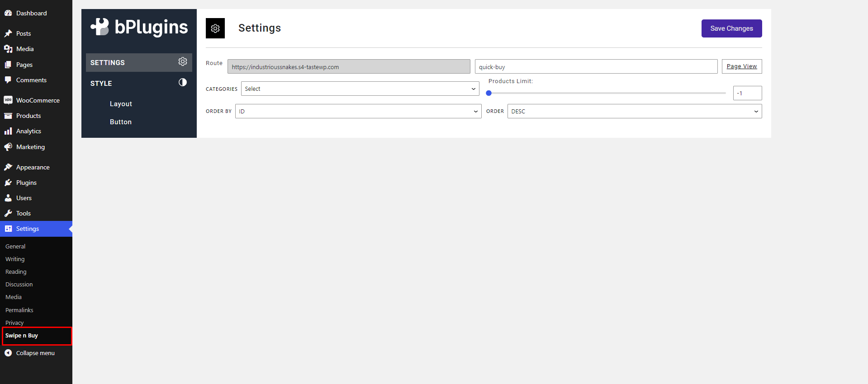Click Collapse menu text
The height and width of the screenshot is (384, 868).
coord(35,353)
